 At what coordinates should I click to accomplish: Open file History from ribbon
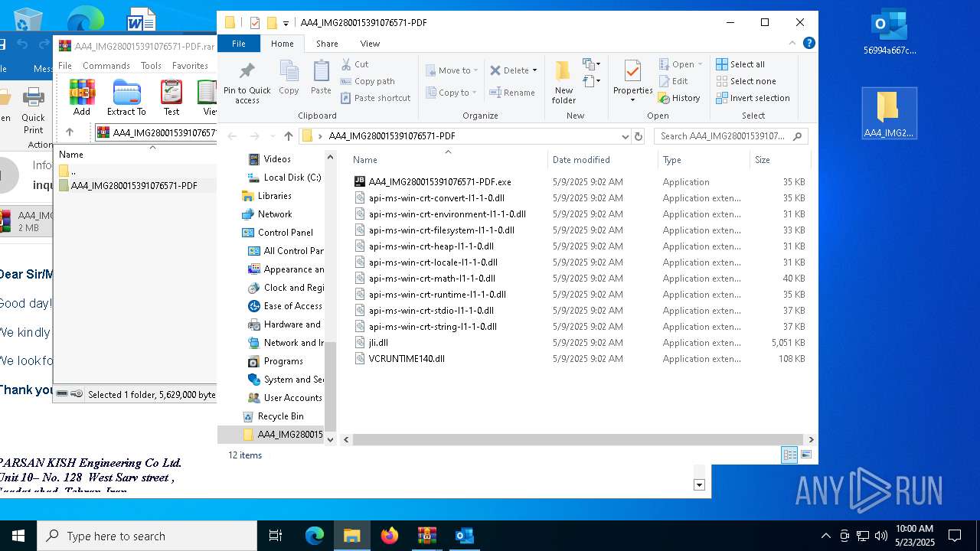pyautogui.click(x=679, y=98)
